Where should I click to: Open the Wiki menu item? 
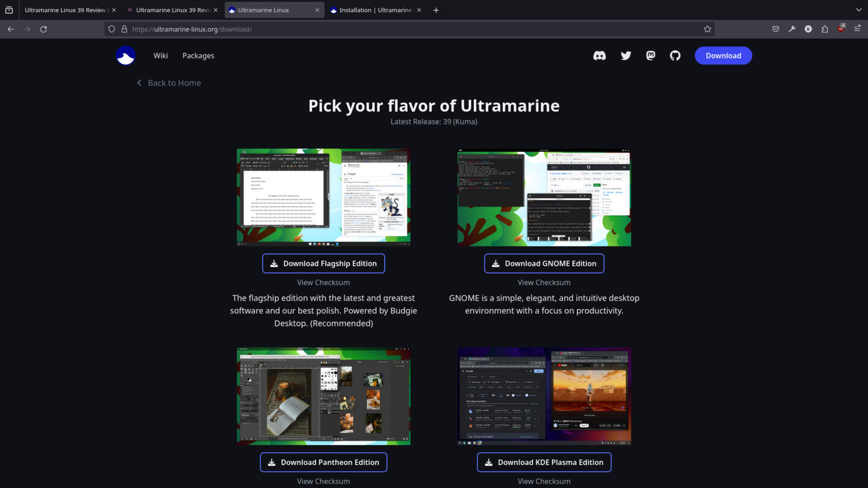pyautogui.click(x=160, y=55)
